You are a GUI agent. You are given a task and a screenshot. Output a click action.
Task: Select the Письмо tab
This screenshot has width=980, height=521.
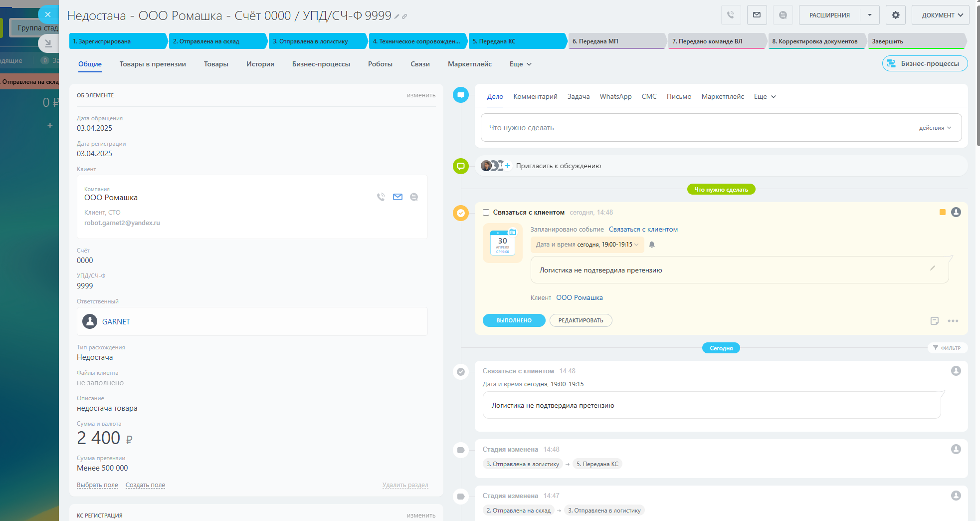(x=679, y=96)
